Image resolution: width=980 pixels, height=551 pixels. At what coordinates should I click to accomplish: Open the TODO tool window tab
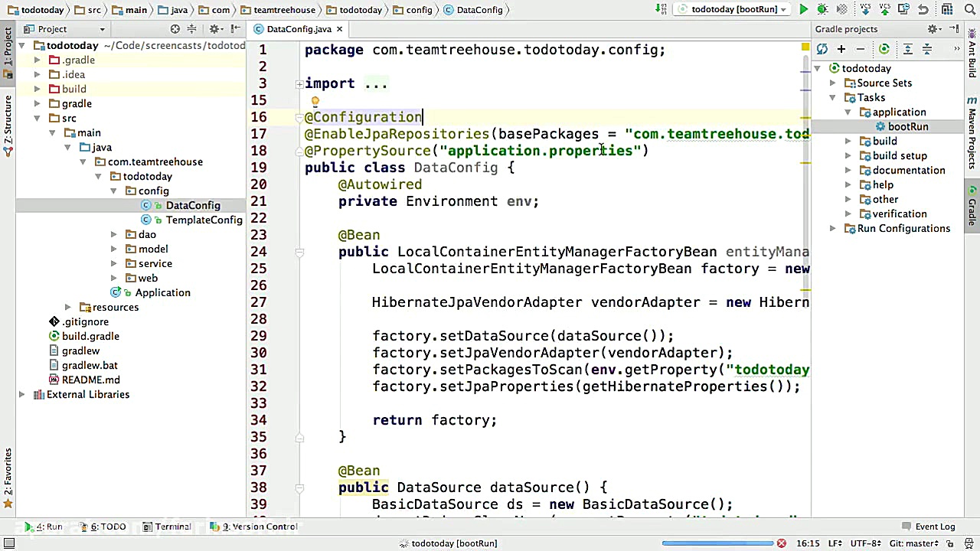click(x=102, y=527)
